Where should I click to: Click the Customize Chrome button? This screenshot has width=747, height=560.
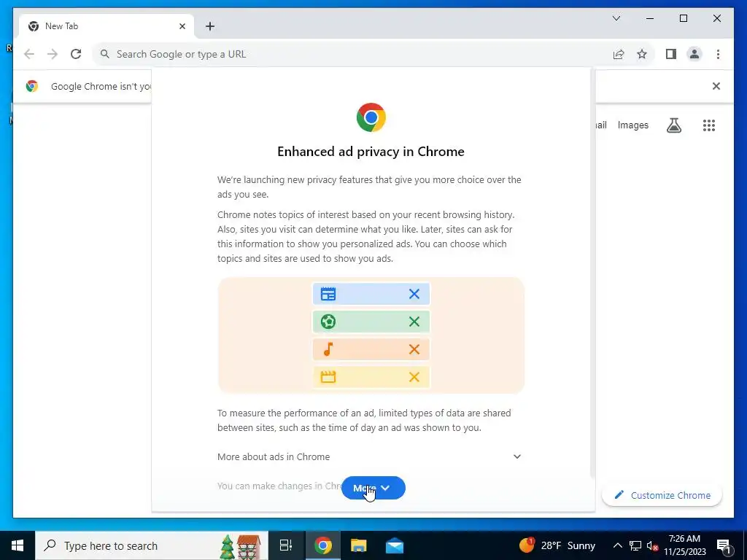(x=662, y=495)
